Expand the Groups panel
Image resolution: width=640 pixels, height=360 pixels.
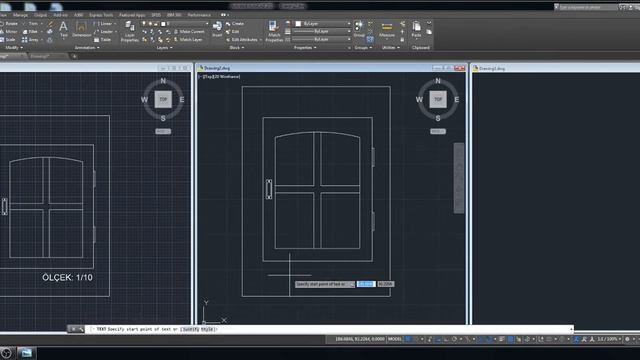point(363,48)
